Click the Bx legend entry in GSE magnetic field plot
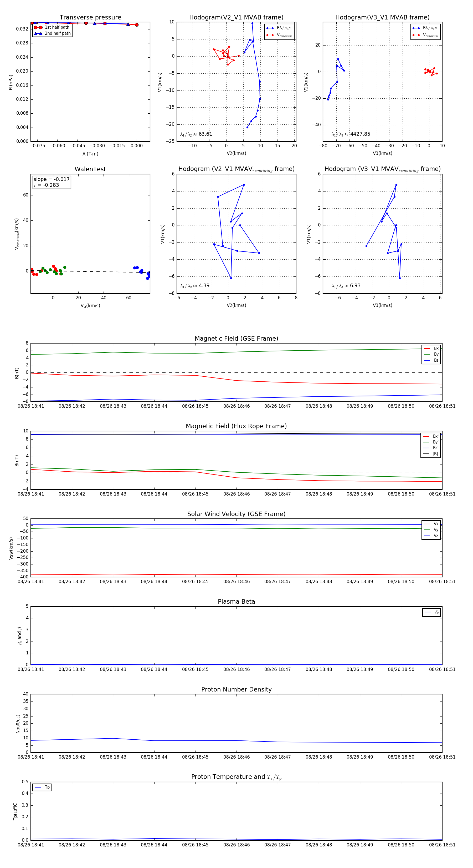Screen dimensions: 473x868 click(431, 349)
